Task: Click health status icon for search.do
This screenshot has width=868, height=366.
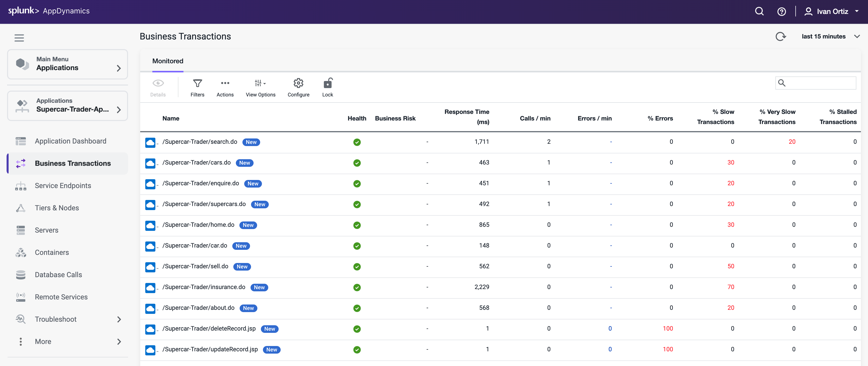Action: click(357, 142)
